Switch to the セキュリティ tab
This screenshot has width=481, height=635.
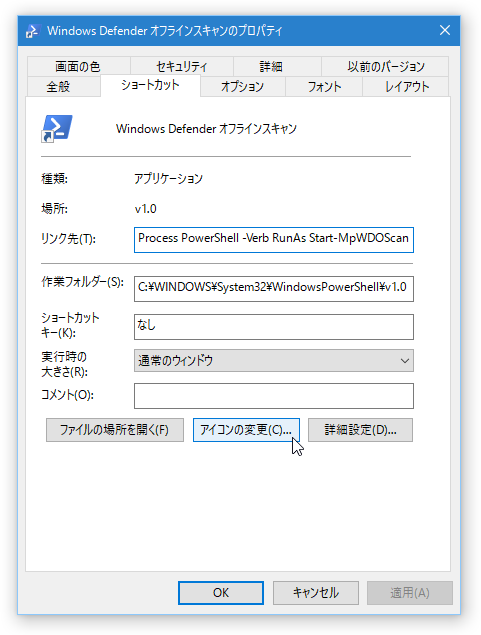[182, 66]
